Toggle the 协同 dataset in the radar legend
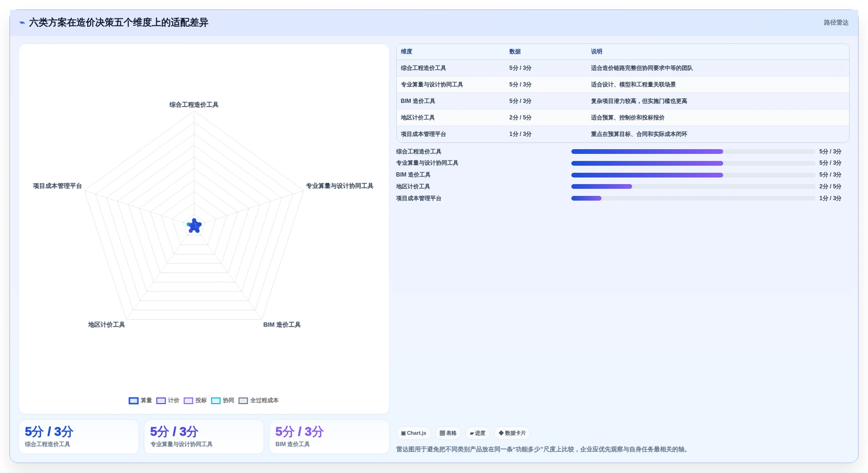 click(222, 400)
